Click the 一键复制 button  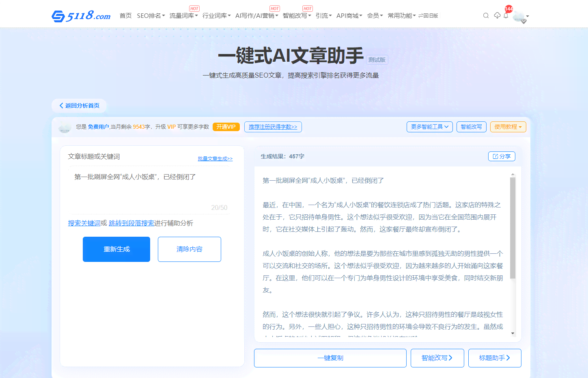tap(330, 358)
